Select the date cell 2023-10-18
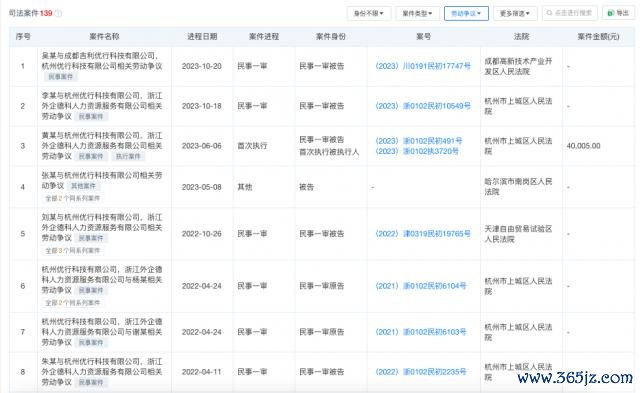 click(x=202, y=106)
